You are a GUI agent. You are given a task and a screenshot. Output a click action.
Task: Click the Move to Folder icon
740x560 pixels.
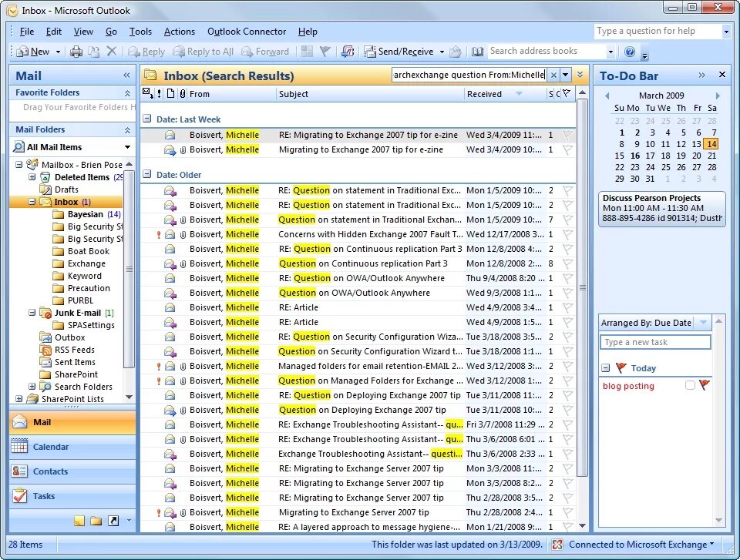[x=93, y=52]
